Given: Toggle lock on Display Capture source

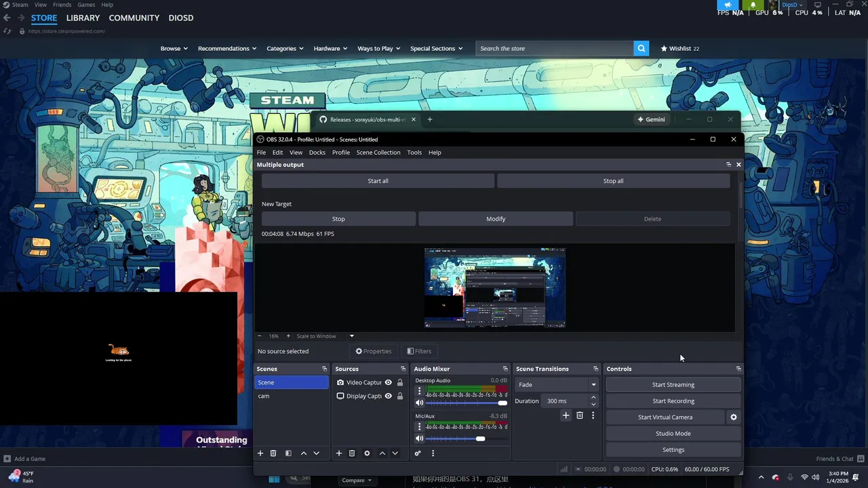Looking at the screenshot, I should click(x=400, y=396).
